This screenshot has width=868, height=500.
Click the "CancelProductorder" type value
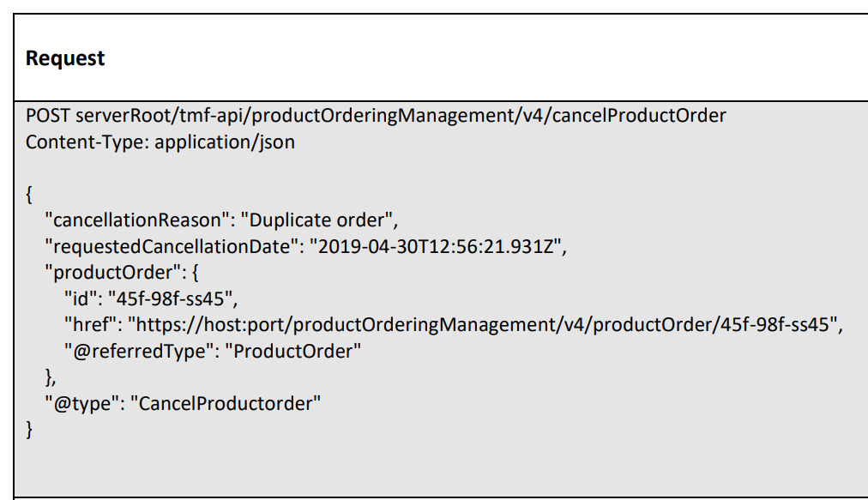point(225,402)
